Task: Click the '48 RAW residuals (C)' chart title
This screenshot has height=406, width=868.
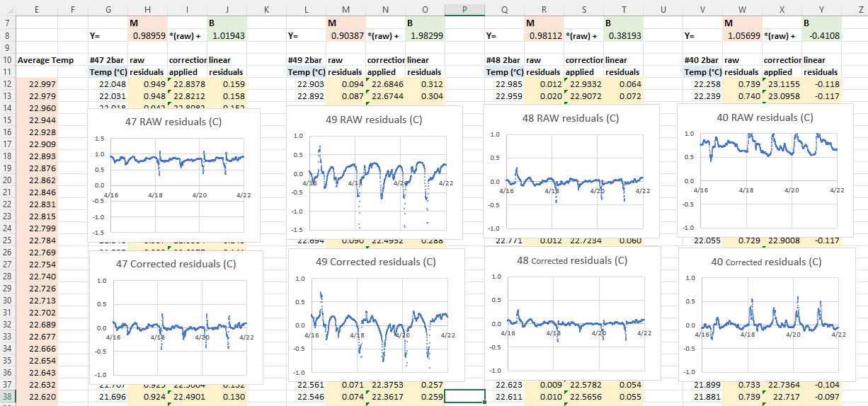Action: tap(571, 118)
